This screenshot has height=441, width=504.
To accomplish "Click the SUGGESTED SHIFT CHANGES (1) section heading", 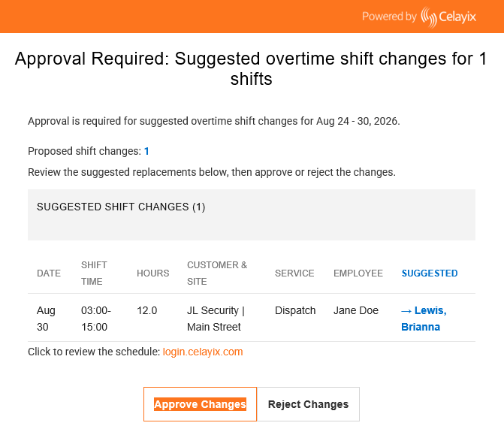I will (x=121, y=207).
